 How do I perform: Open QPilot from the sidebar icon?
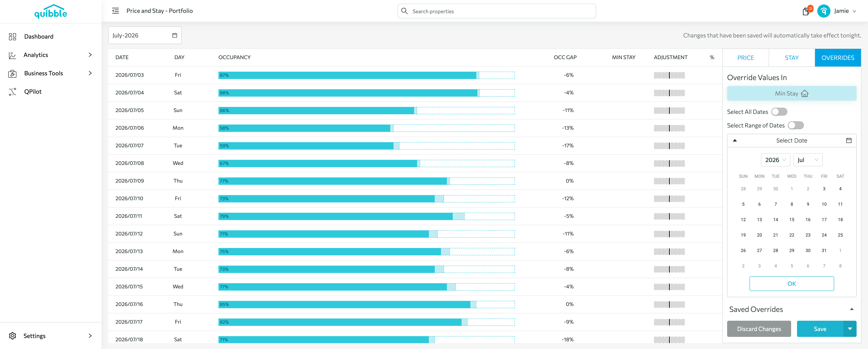pyautogui.click(x=13, y=91)
